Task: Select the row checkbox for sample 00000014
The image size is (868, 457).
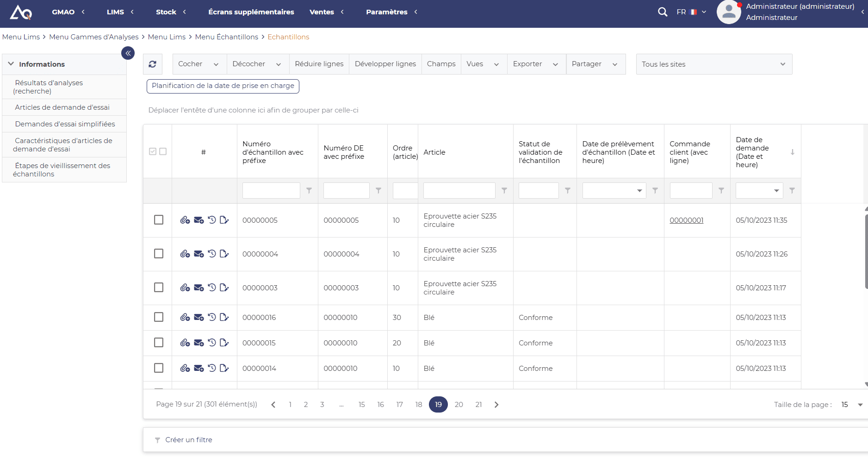Action: [x=159, y=368]
